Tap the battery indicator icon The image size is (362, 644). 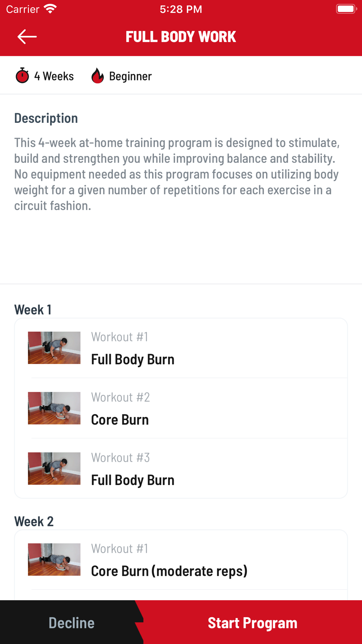click(346, 9)
